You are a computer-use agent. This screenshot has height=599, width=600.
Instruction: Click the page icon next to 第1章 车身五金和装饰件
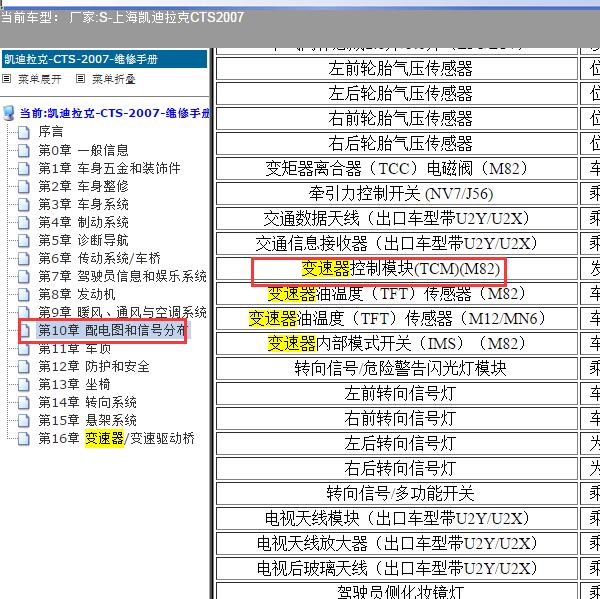24,168
